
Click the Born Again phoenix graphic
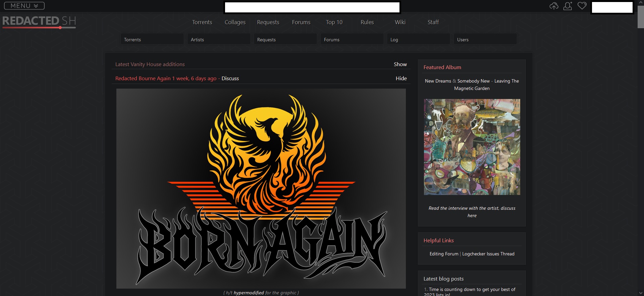[x=261, y=188]
